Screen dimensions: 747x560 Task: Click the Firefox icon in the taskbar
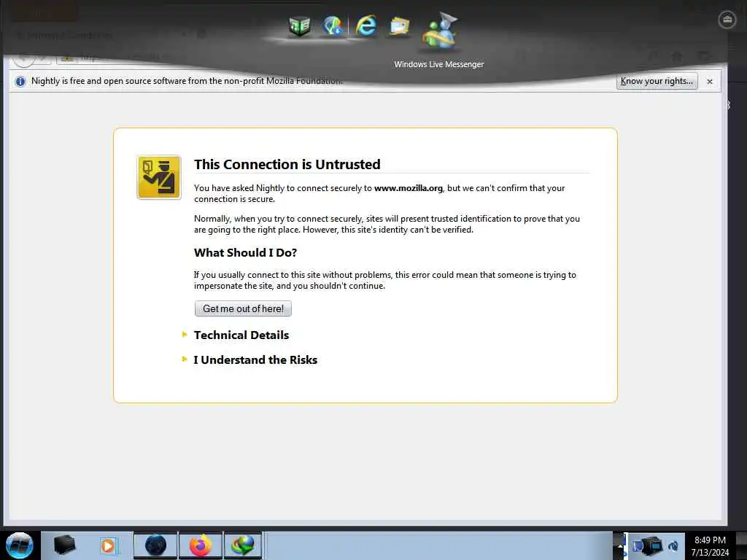[201, 545]
